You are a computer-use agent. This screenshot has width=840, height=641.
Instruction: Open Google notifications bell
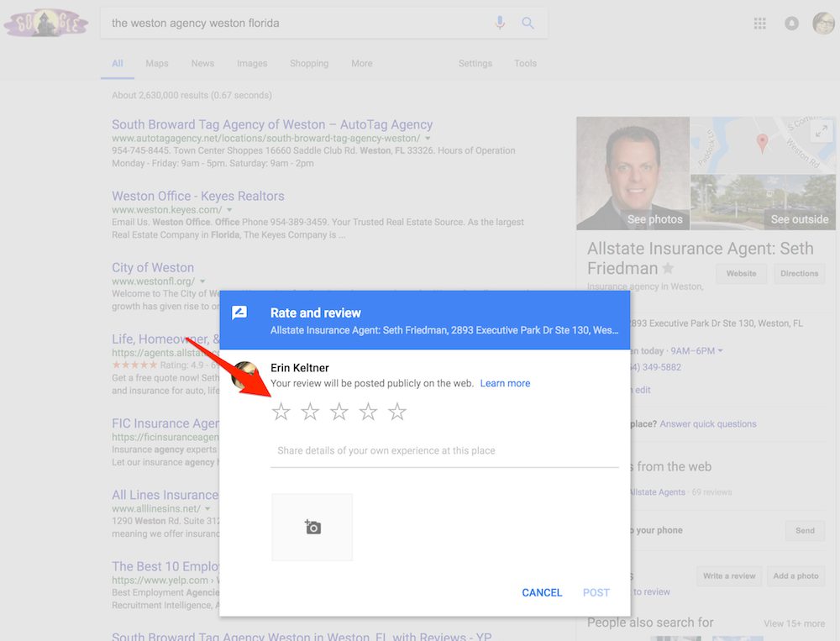point(791,23)
